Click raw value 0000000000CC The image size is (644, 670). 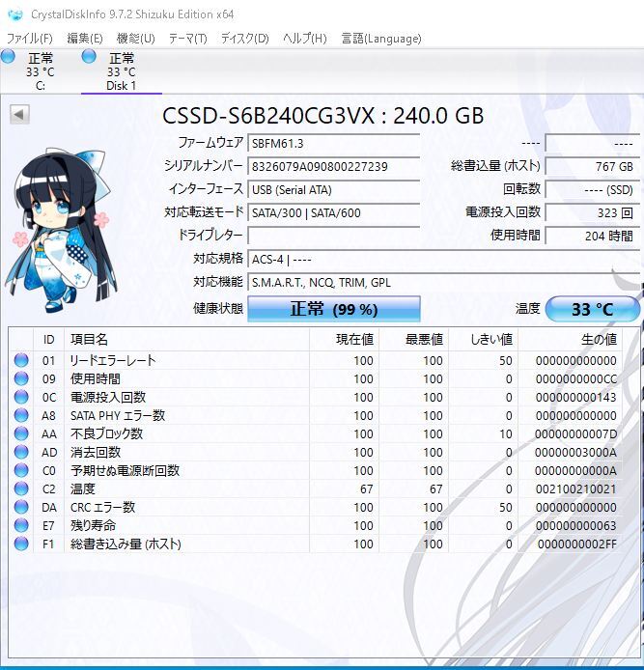click(x=576, y=378)
